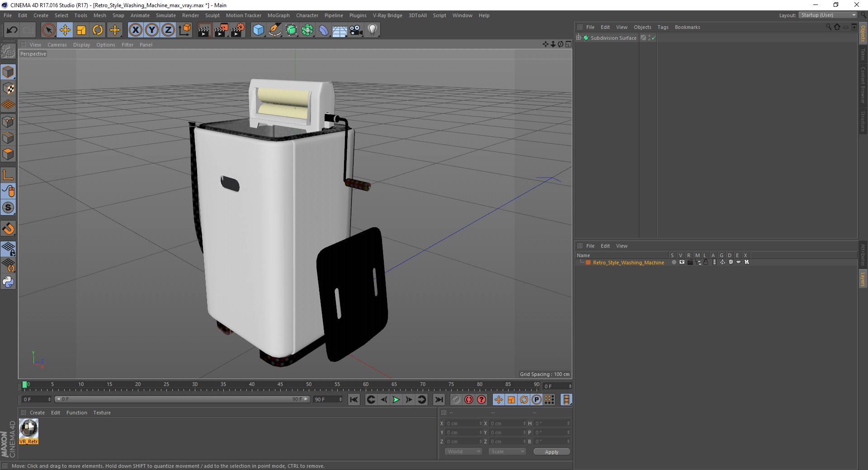Open the Python script icon
868x470 pixels.
click(x=8, y=282)
